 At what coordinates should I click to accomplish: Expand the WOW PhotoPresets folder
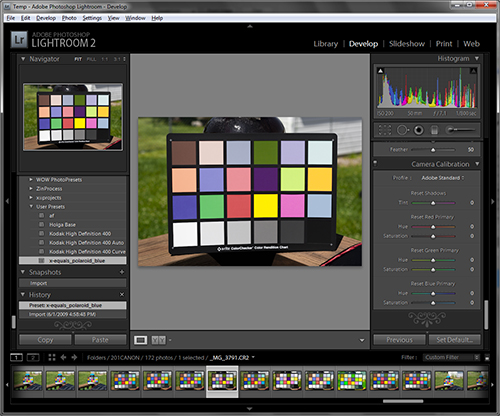pyautogui.click(x=31, y=180)
